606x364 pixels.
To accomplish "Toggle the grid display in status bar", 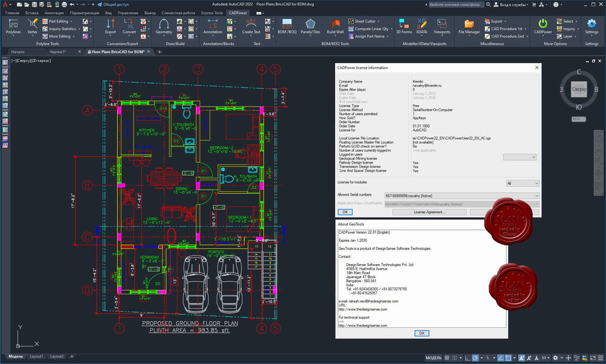I will pyautogui.click(x=447, y=358).
